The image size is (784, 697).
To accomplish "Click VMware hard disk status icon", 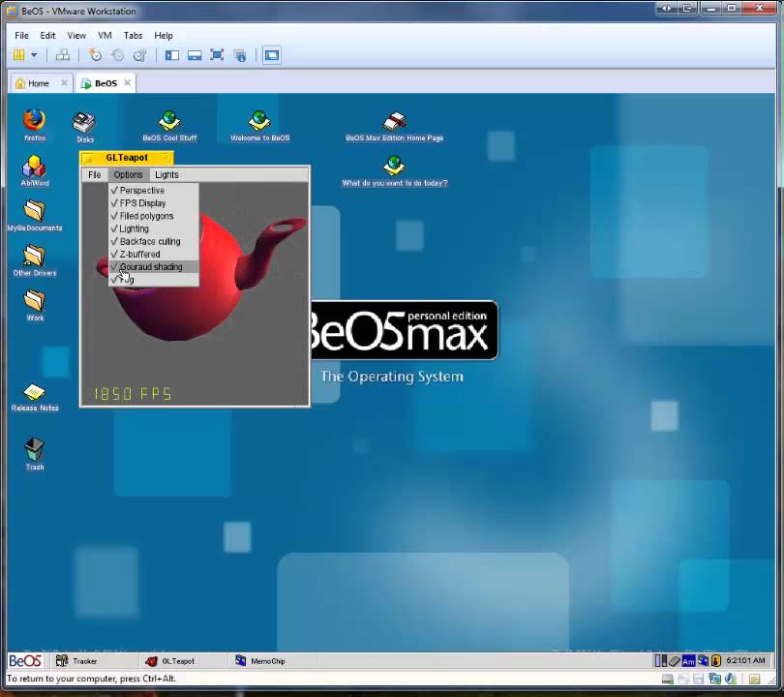I will tap(667, 679).
